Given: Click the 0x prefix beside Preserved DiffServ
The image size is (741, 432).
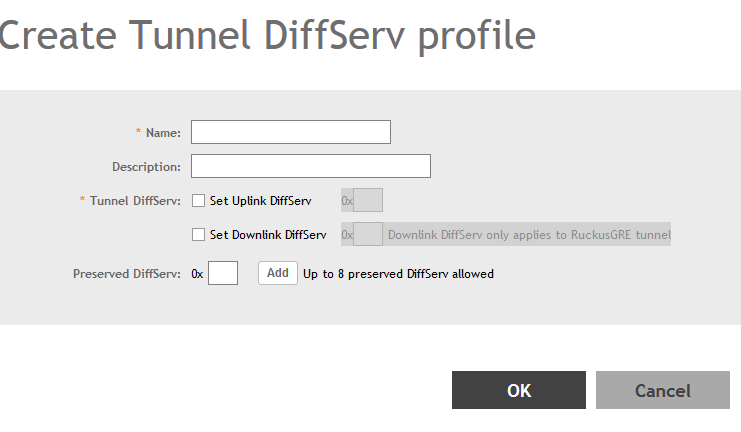Looking at the screenshot, I should click(198, 273).
